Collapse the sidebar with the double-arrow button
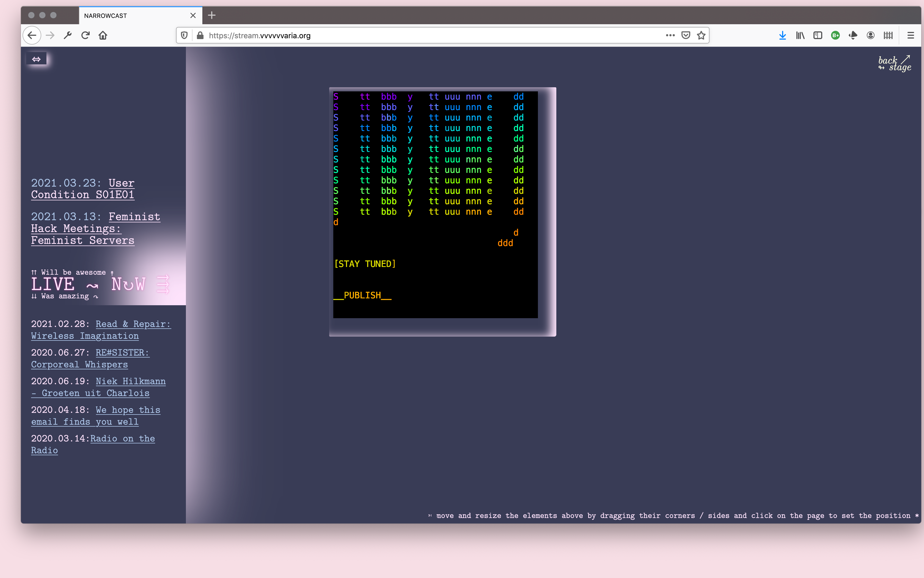Image resolution: width=924 pixels, height=578 pixels. [x=36, y=59]
